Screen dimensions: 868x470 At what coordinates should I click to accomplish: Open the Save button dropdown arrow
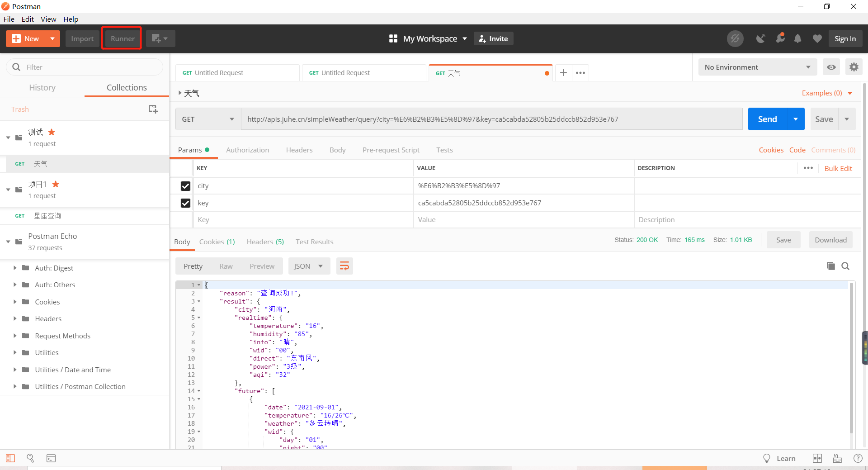tap(847, 119)
